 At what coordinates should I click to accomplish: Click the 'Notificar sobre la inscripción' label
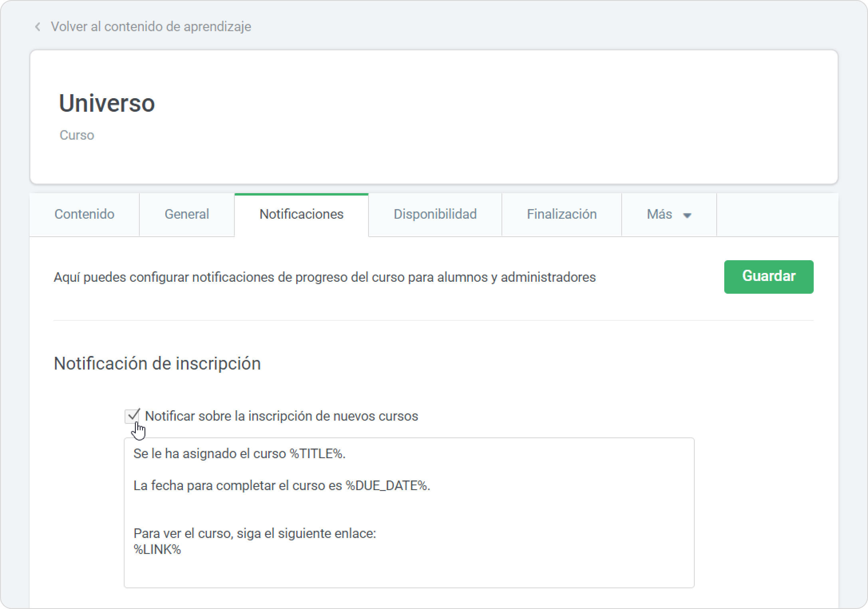coord(281,416)
